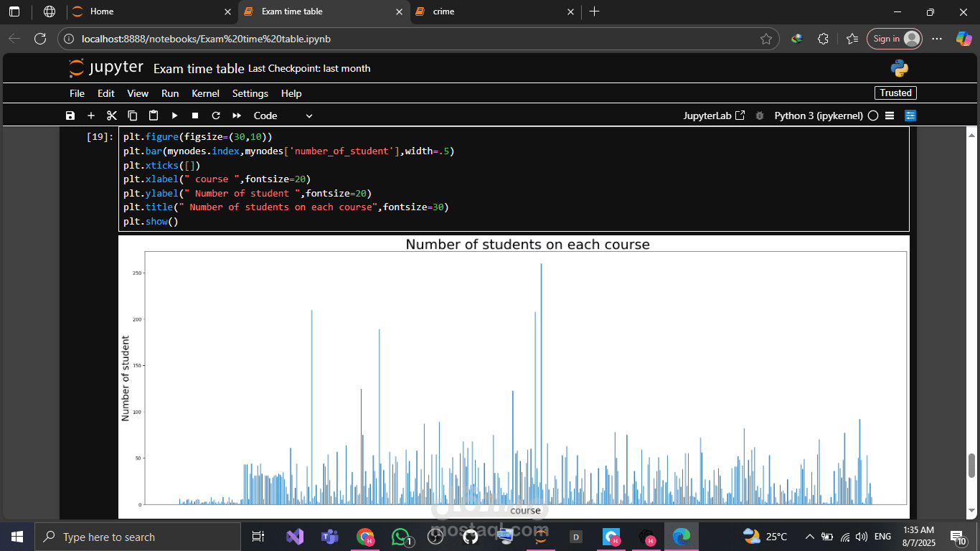Open Visual Studio from the taskbar
980x551 pixels.
click(295, 537)
